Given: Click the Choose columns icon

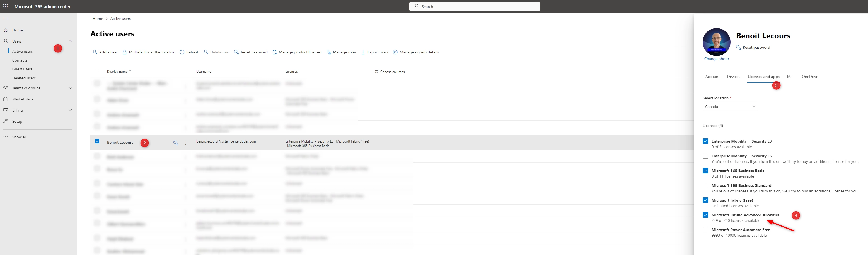Looking at the screenshot, I should click(376, 71).
